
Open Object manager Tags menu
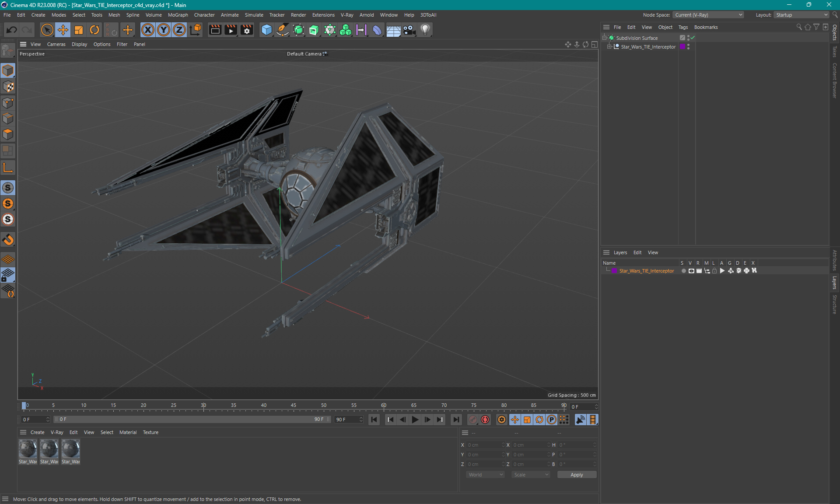[683, 27]
